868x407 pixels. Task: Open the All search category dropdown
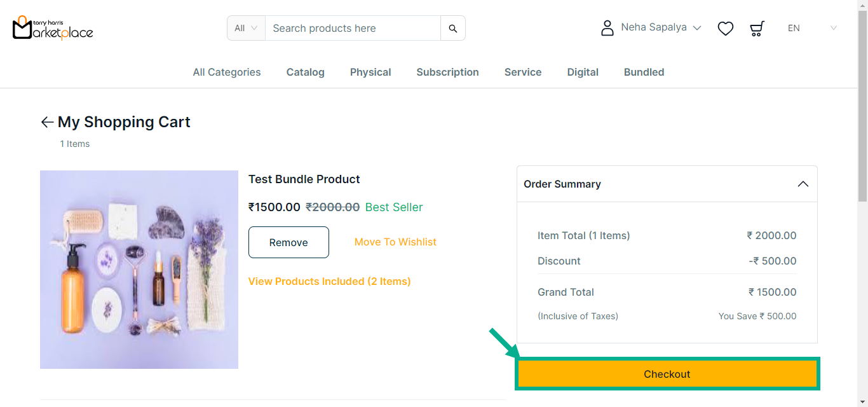click(x=246, y=28)
